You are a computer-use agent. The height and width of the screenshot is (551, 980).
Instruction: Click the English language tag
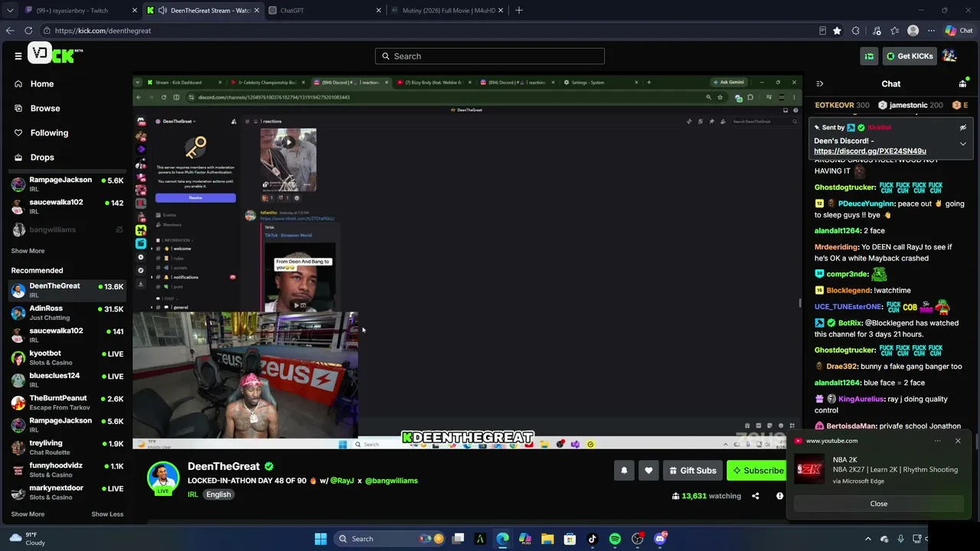[x=218, y=494]
